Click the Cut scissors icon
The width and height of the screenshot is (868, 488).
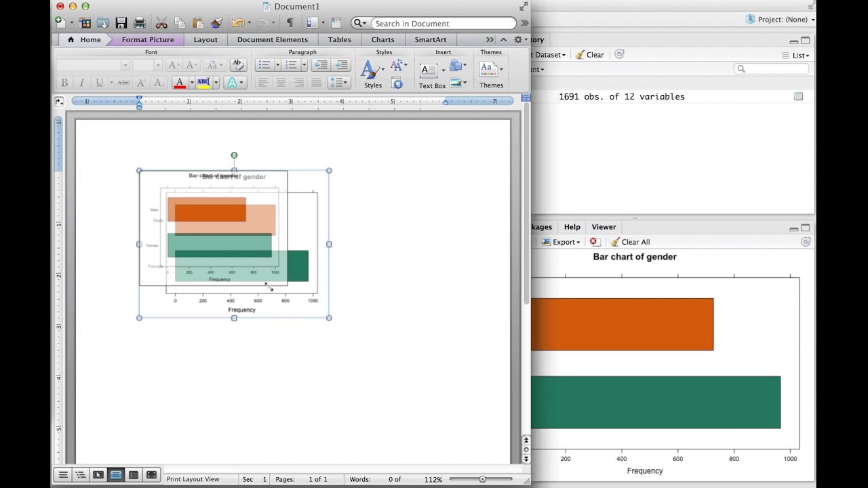tap(161, 23)
